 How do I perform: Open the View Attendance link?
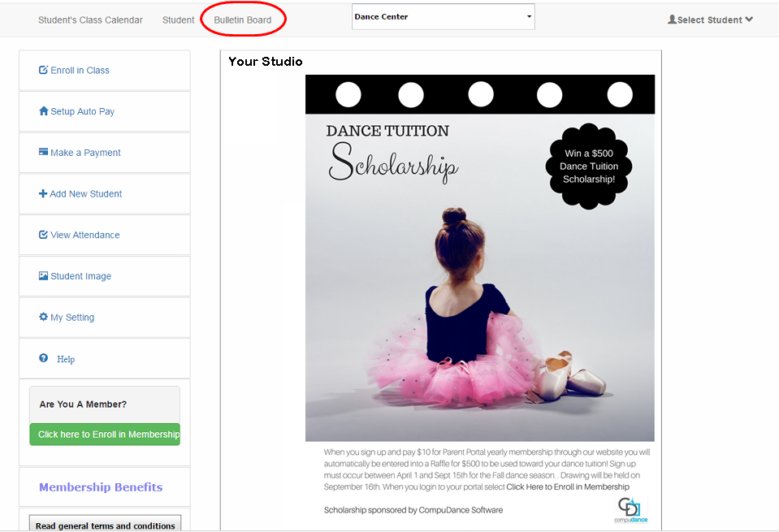pyautogui.click(x=85, y=235)
